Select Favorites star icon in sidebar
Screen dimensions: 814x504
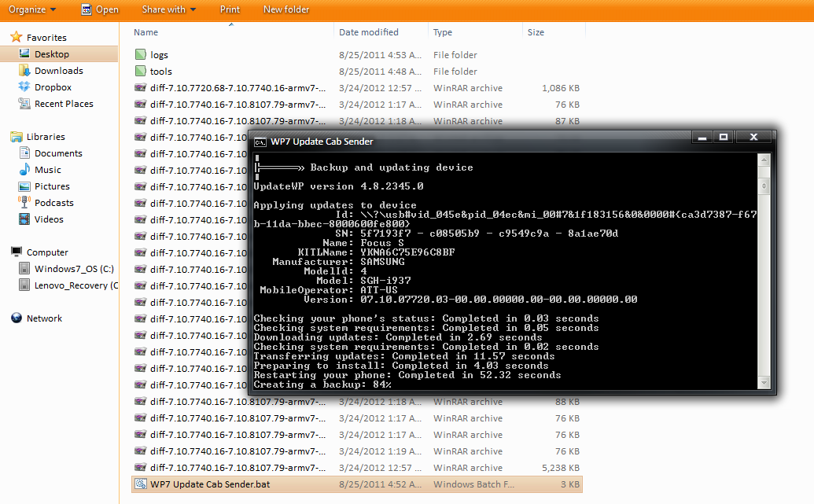point(16,37)
